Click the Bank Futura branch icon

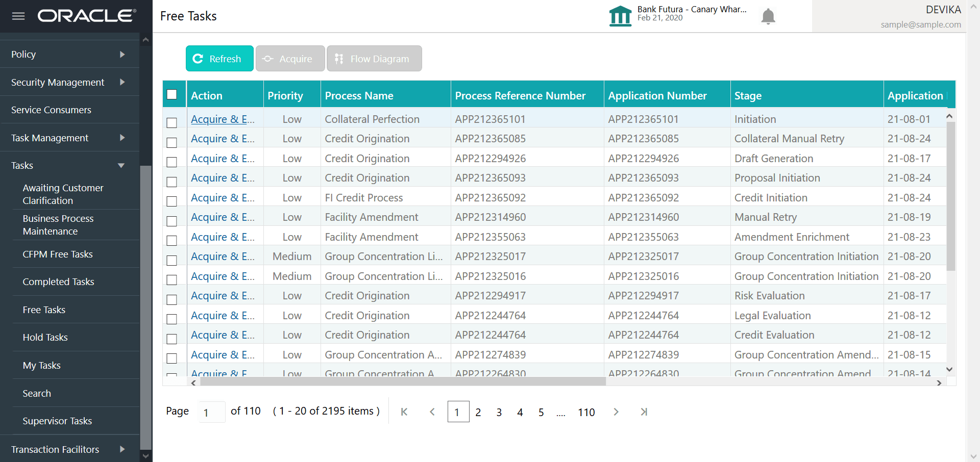pyautogui.click(x=620, y=16)
